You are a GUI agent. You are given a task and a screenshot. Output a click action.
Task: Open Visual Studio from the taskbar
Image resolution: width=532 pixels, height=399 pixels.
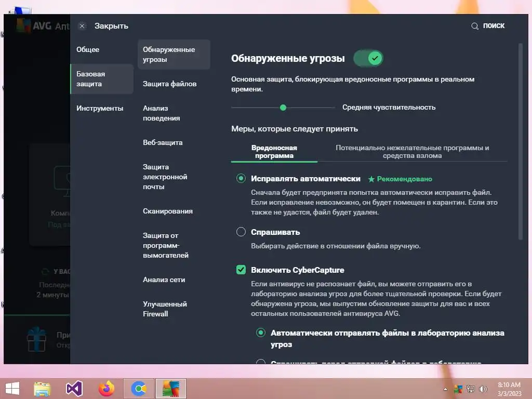point(74,389)
